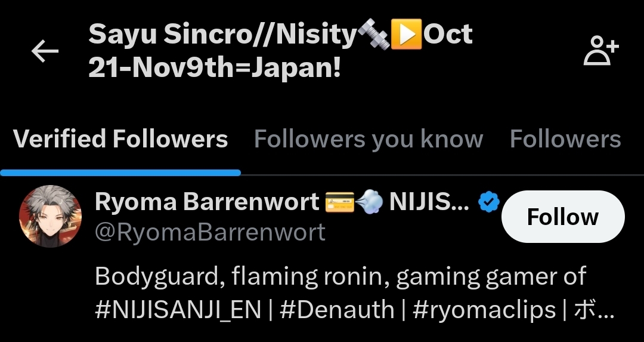Open Ryoma Barrenwort's profile picture

[51, 216]
